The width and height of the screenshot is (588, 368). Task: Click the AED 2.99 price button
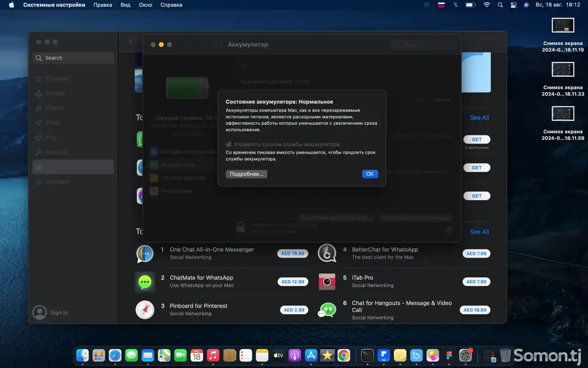tap(294, 310)
